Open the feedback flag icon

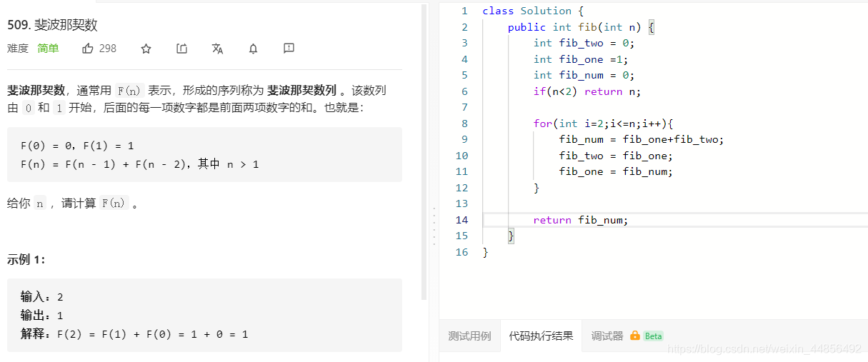click(289, 49)
